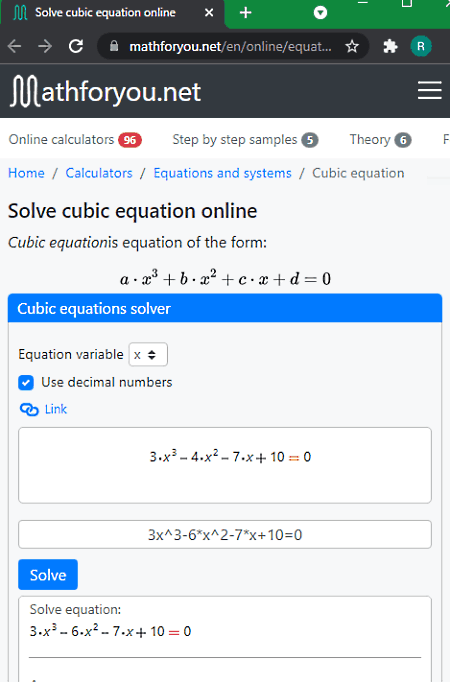This screenshot has width=450, height=682.
Task: Bookmark page with star icon
Action: click(352, 46)
